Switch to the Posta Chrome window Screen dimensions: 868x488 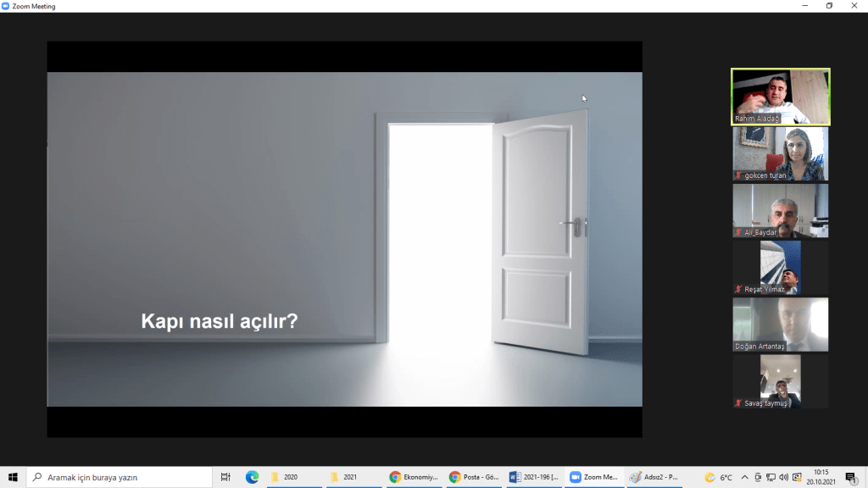[473, 477]
